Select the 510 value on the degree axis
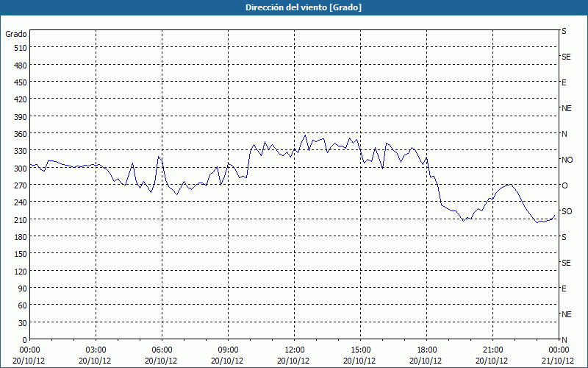Screen dimensions: 588x368 [21, 48]
